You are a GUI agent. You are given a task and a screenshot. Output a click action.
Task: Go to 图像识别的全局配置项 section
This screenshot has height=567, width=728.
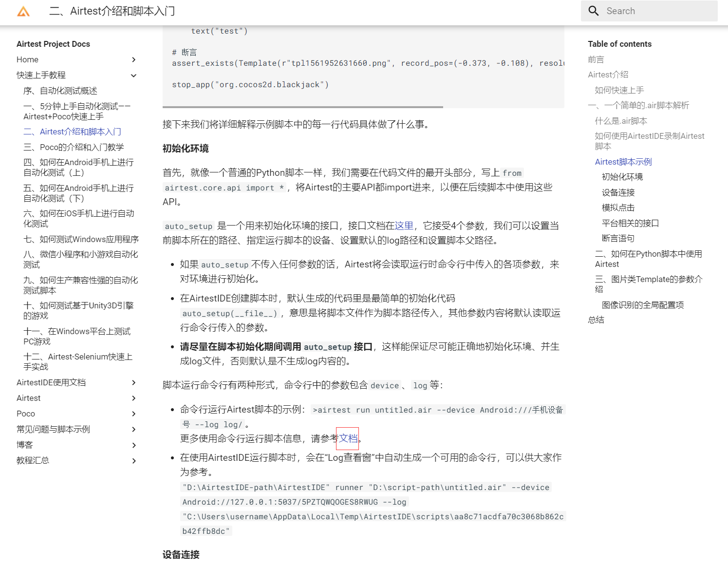point(643,305)
